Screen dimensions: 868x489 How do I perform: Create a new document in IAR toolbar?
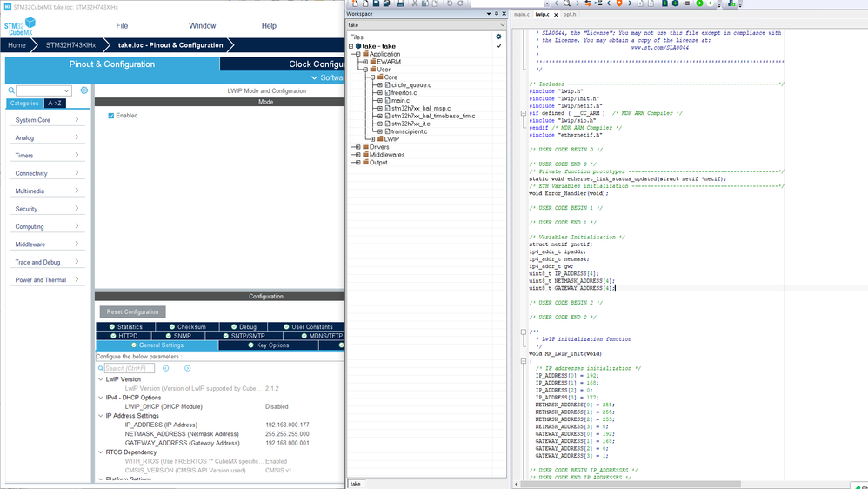(x=355, y=3)
